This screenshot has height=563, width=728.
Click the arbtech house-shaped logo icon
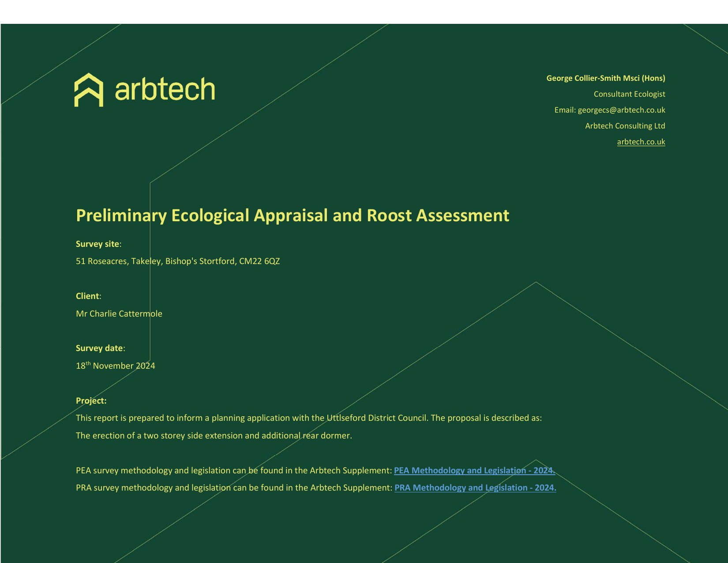(89, 90)
